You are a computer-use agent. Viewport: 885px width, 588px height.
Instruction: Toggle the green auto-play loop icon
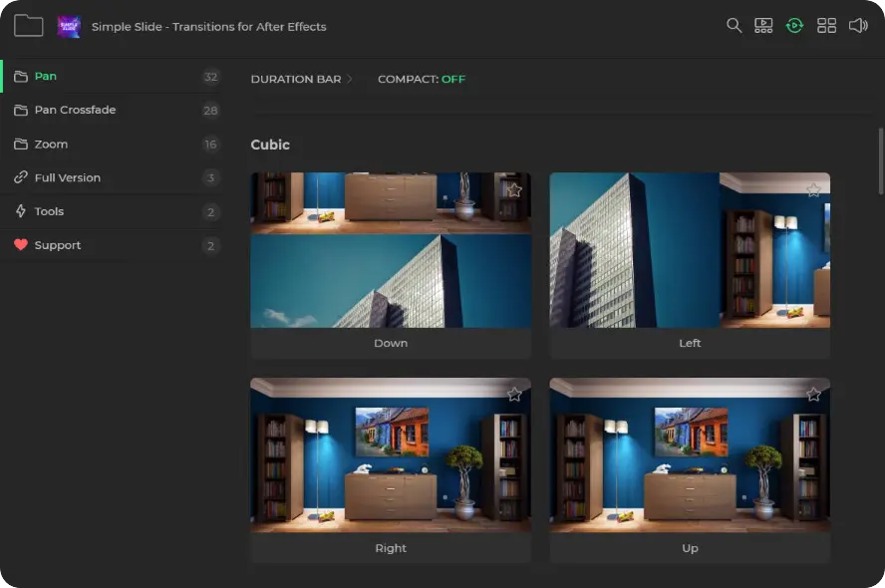click(794, 26)
